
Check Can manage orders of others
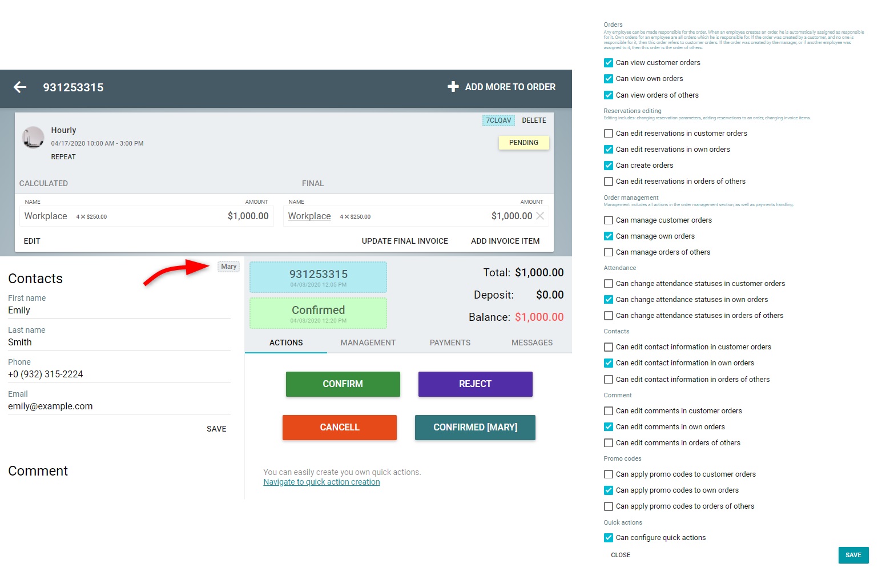coord(609,252)
